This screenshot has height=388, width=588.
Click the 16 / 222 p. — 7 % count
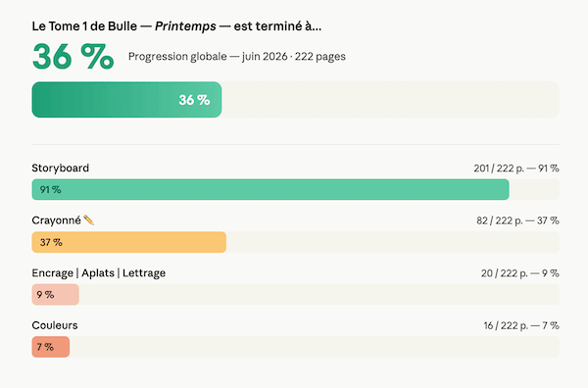point(521,325)
